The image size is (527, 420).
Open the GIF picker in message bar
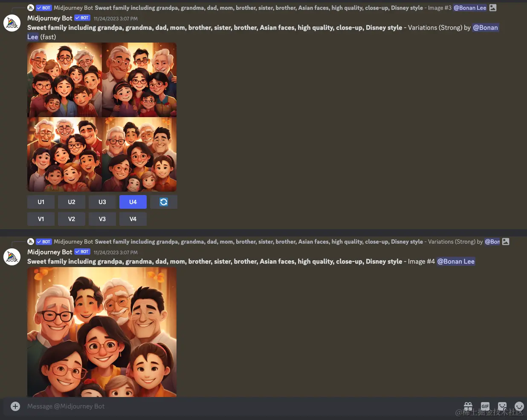click(485, 406)
